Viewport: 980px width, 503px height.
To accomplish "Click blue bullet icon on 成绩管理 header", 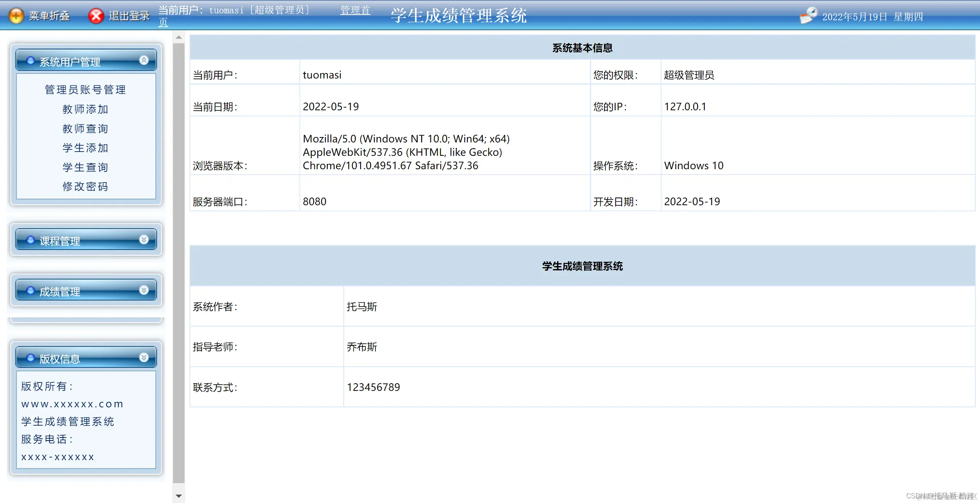I will (x=31, y=291).
